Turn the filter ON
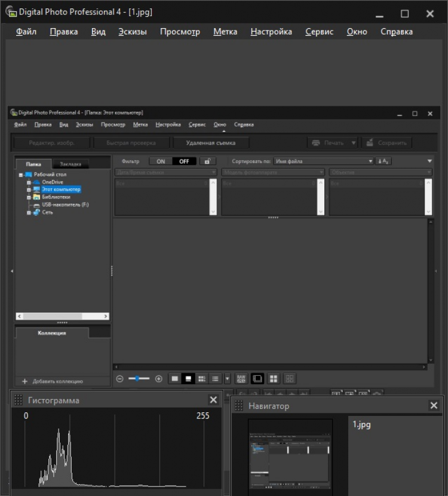448x496 pixels. pyautogui.click(x=161, y=161)
